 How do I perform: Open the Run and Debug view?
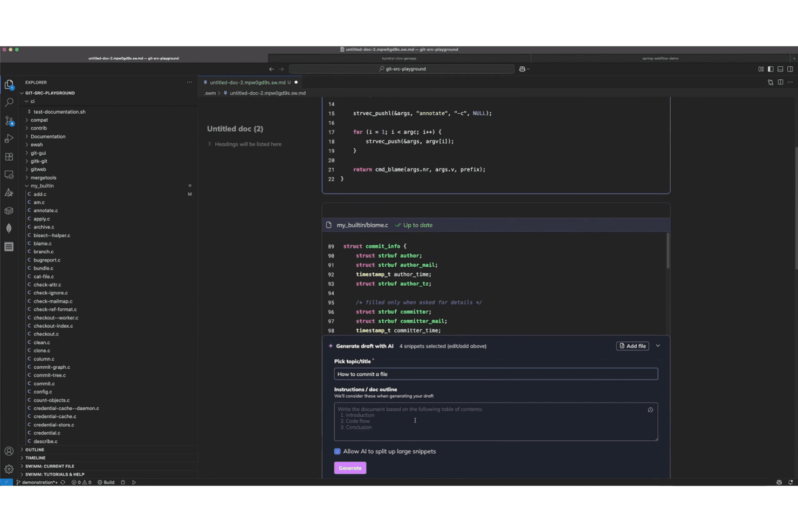click(x=9, y=139)
